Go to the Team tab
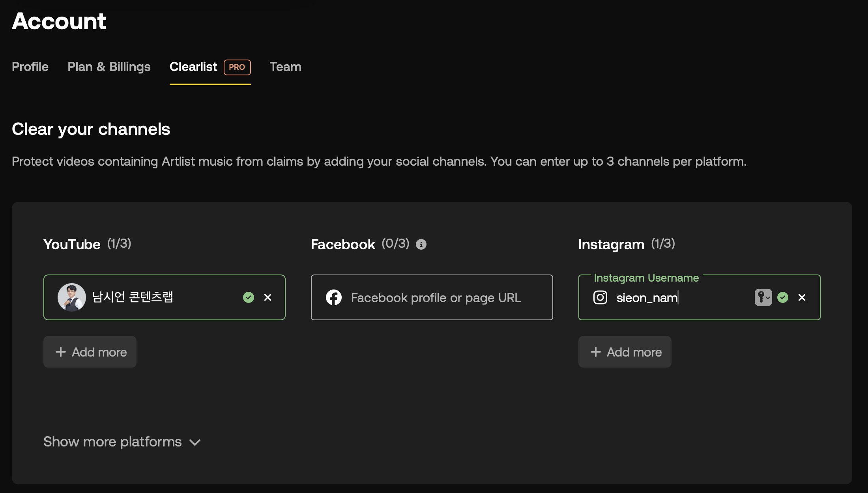Viewport: 868px width, 493px height. coord(285,67)
